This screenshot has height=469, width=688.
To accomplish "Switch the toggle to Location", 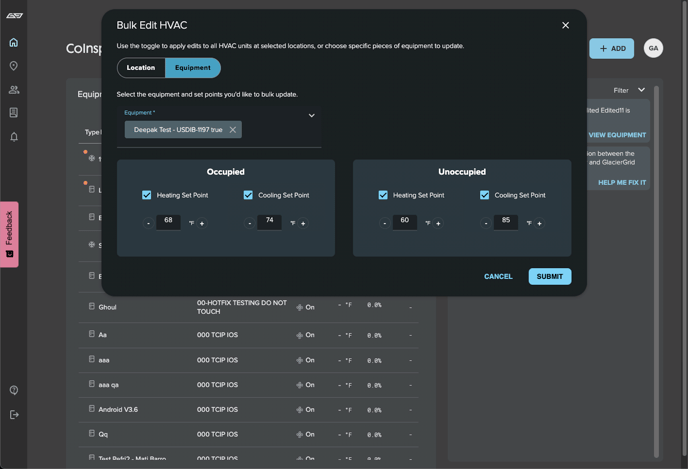I will point(141,68).
